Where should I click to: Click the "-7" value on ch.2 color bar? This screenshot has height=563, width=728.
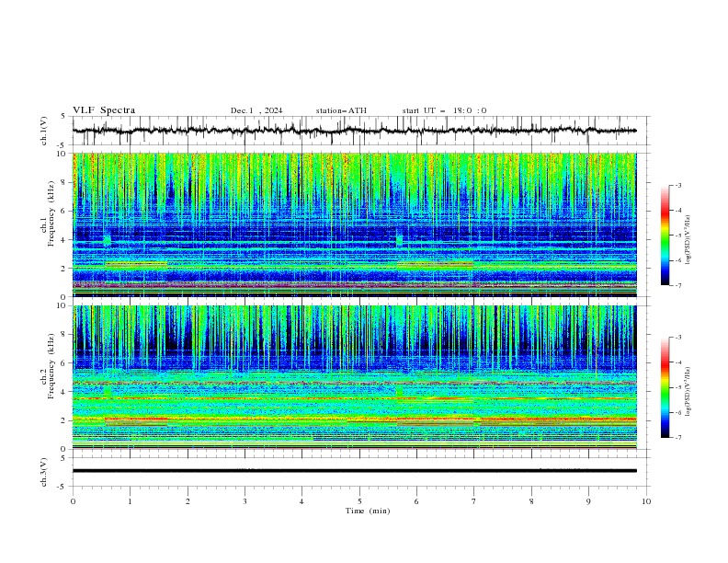(x=677, y=437)
